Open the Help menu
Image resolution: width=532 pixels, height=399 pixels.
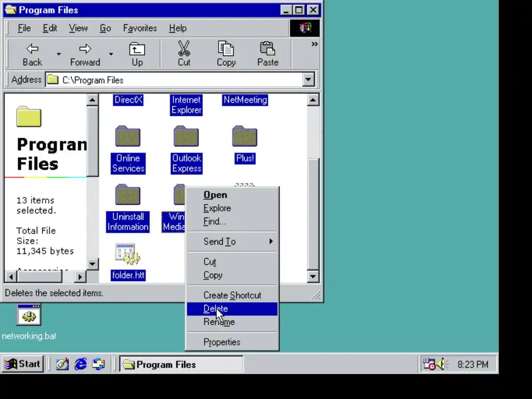point(178,28)
